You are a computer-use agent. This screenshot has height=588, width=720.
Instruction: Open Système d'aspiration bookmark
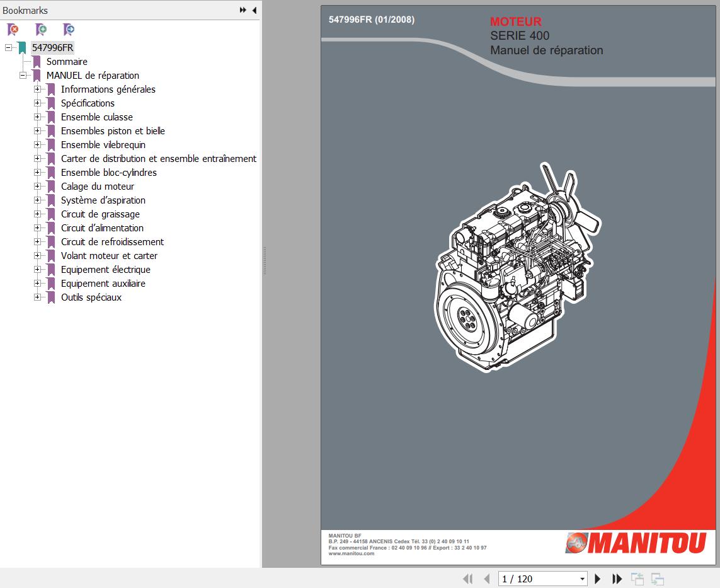click(x=103, y=200)
